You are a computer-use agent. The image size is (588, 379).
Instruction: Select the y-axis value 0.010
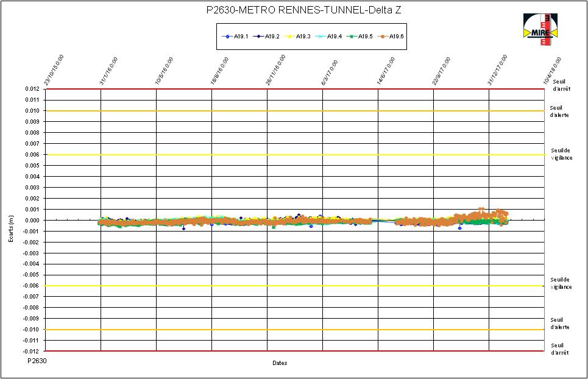click(x=32, y=110)
